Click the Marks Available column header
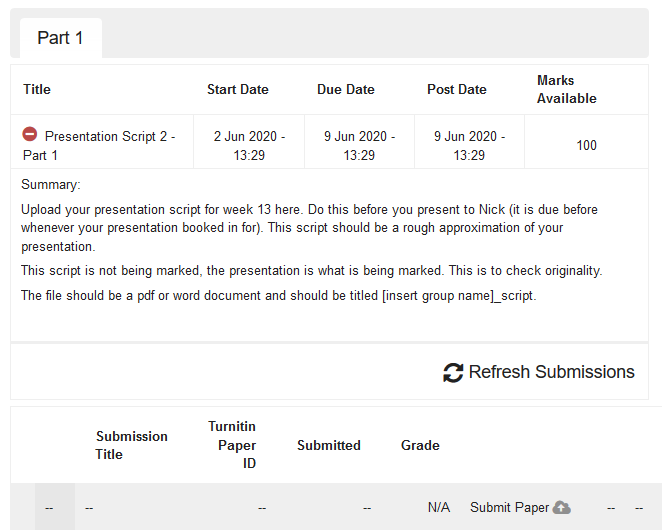This screenshot has width=662, height=530. [567, 89]
